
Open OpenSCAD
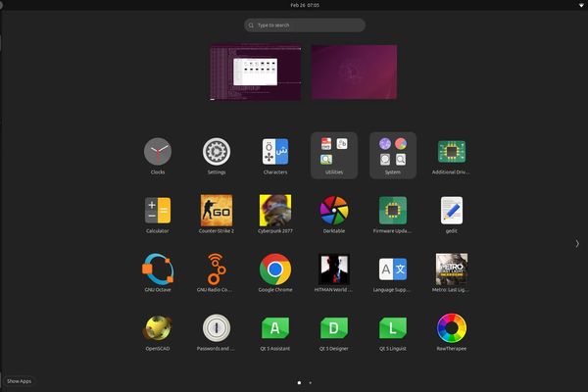[x=158, y=328]
